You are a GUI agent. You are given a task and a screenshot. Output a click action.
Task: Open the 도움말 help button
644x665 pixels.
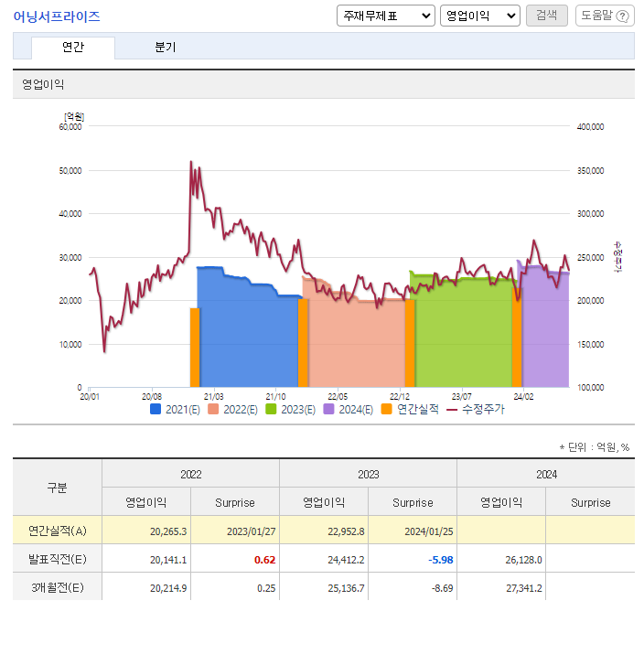pos(605,16)
